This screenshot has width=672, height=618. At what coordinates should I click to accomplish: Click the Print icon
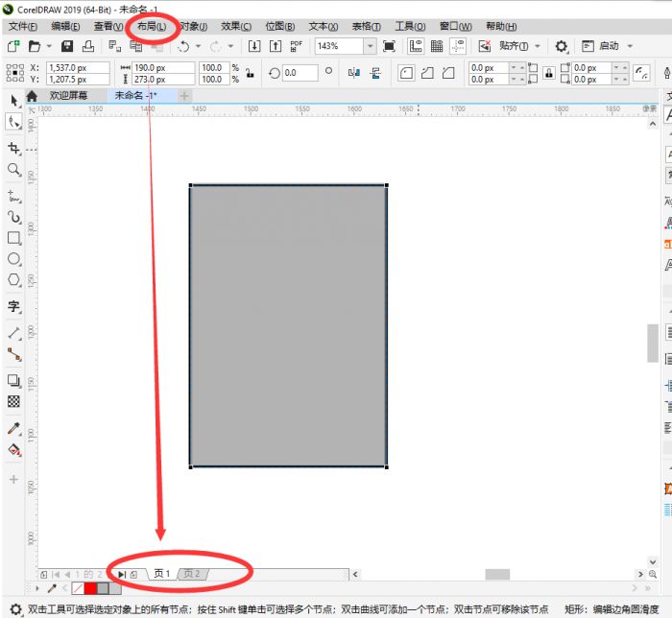tap(88, 46)
